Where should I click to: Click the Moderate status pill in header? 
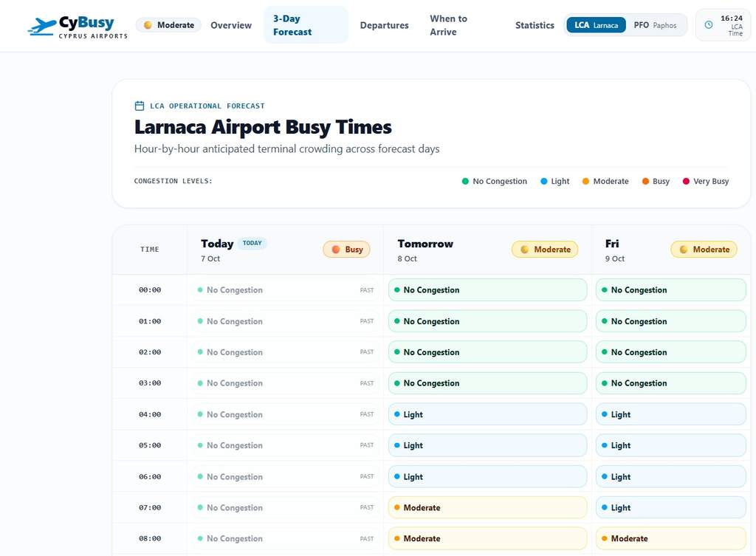pyautogui.click(x=169, y=25)
